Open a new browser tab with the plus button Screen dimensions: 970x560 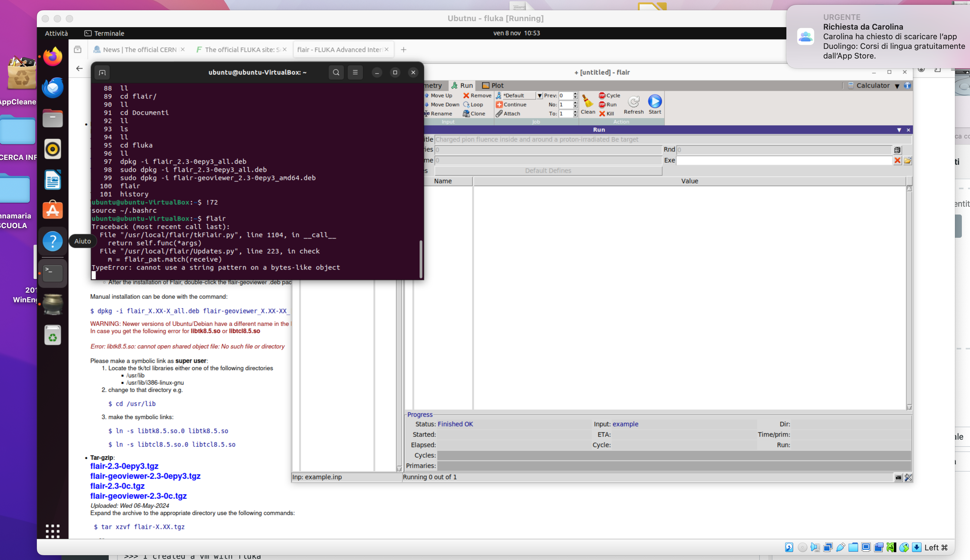pyautogui.click(x=403, y=49)
